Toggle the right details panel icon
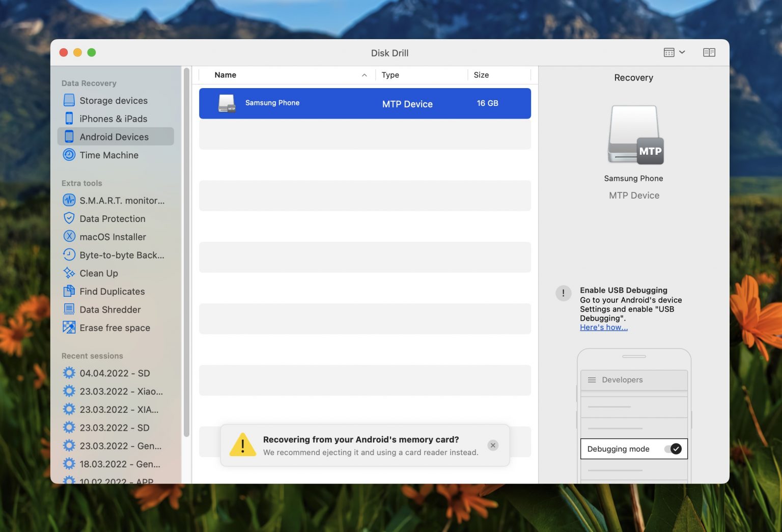Viewport: 782px width, 532px height. (x=709, y=52)
